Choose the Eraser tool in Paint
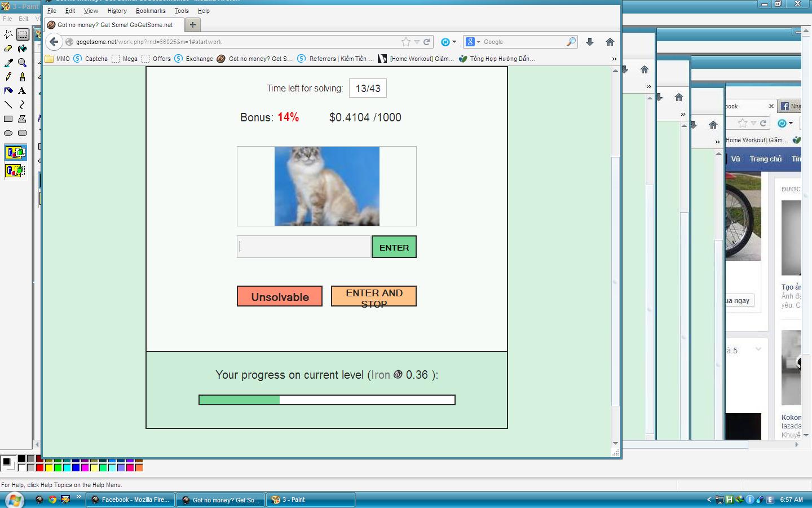 point(8,49)
